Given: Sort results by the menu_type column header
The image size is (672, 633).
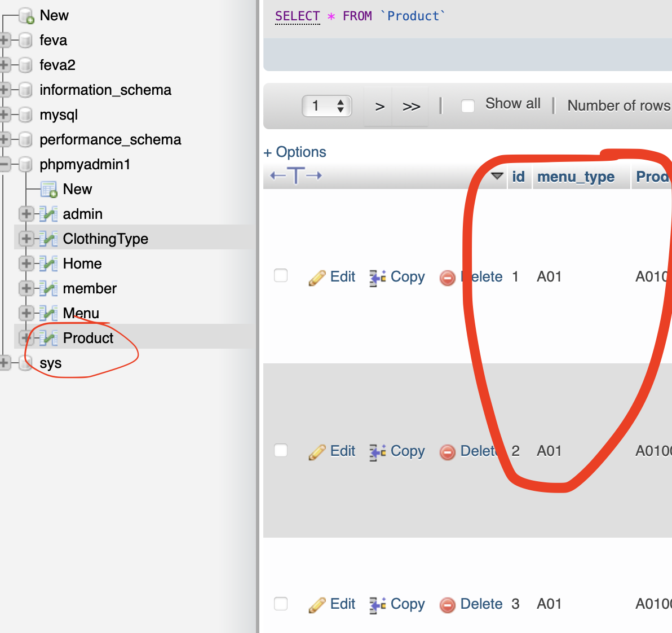Looking at the screenshot, I should (575, 177).
